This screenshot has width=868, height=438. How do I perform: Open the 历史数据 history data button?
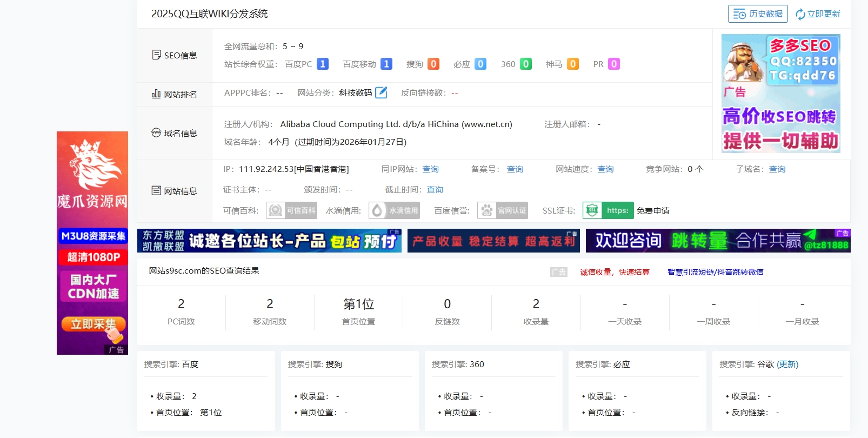tap(758, 14)
